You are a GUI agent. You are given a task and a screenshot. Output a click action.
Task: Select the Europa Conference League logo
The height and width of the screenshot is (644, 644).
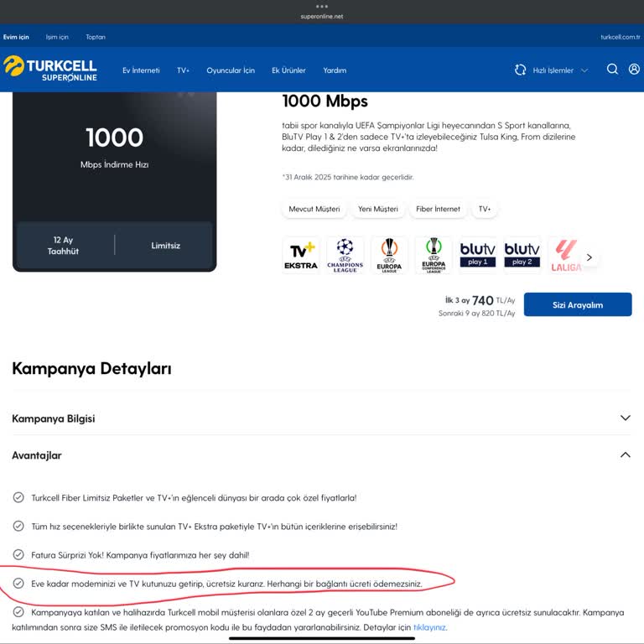[434, 256]
